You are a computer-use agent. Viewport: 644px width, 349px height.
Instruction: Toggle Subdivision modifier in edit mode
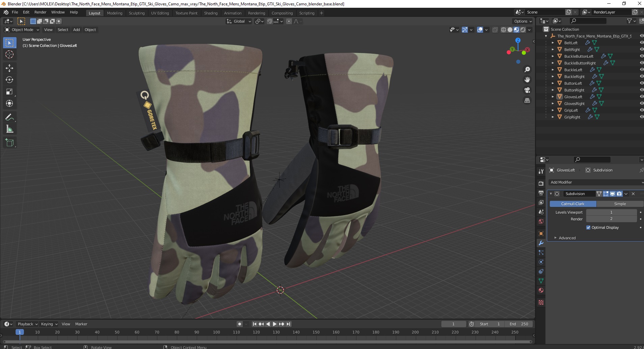point(606,194)
